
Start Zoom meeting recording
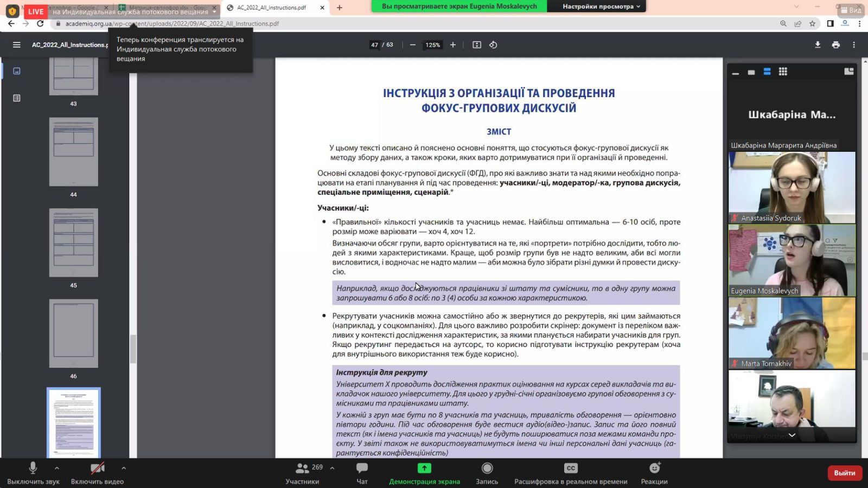487,473
